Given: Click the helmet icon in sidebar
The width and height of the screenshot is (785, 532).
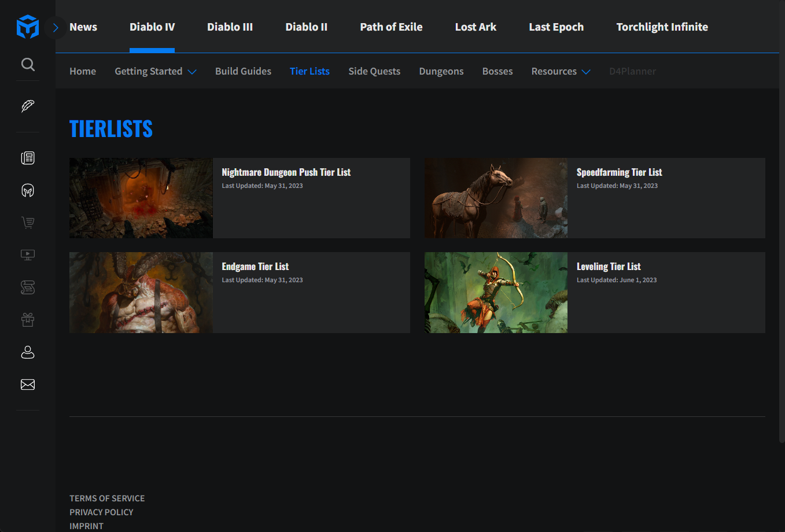Looking at the screenshot, I should [x=28, y=190].
